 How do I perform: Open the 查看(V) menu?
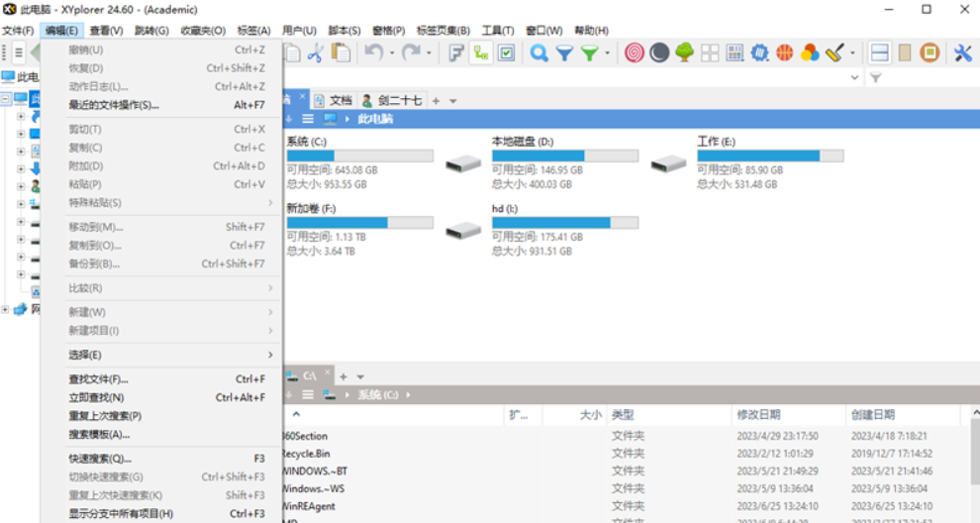(x=106, y=30)
